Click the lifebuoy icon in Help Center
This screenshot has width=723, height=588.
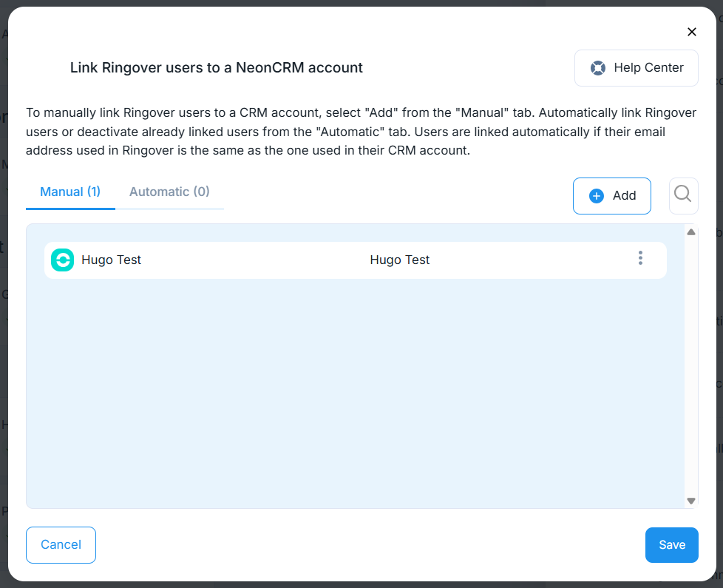click(597, 68)
